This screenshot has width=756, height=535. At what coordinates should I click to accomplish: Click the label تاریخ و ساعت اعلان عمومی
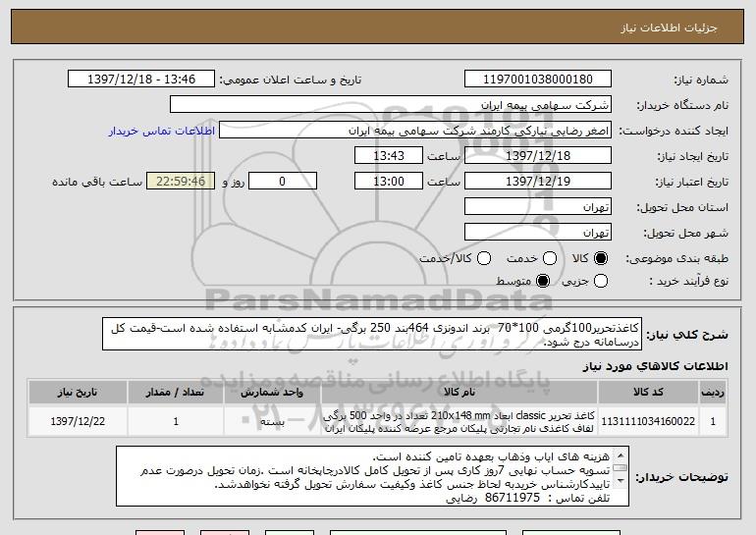pos(291,80)
